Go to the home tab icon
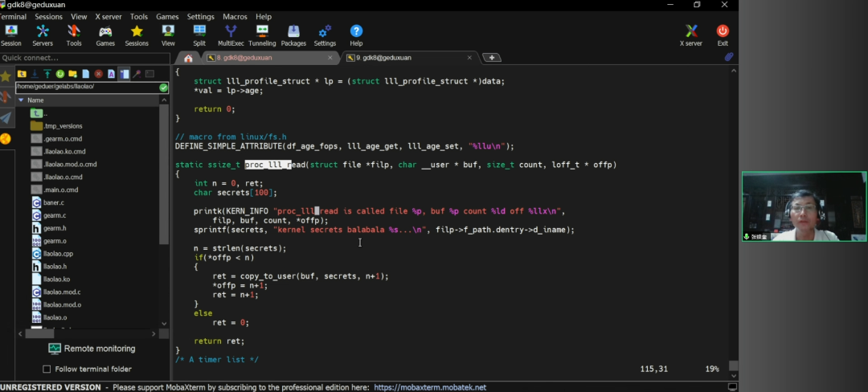The height and width of the screenshot is (392, 868). (x=188, y=58)
